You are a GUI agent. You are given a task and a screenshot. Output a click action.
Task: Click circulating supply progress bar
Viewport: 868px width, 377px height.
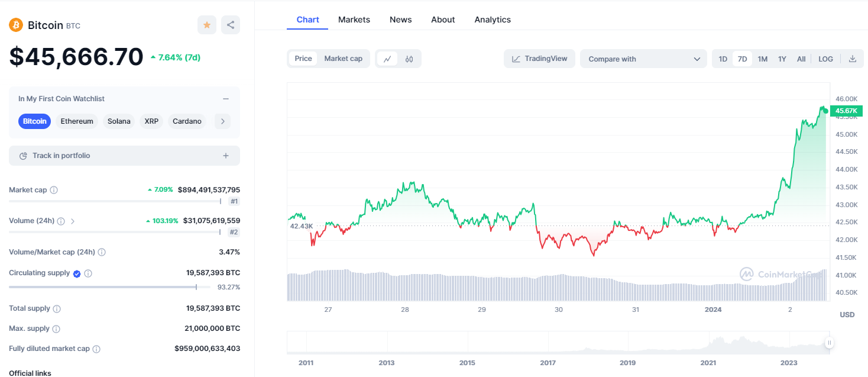point(109,287)
